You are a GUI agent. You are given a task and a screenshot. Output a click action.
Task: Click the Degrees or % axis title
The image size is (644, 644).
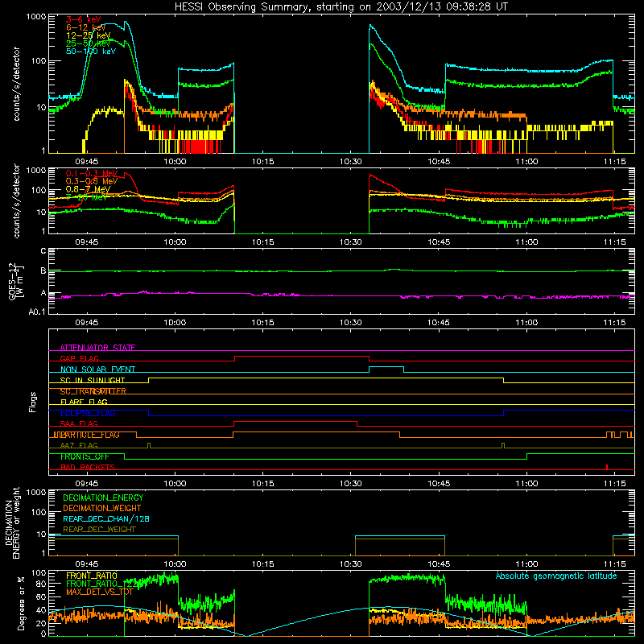click(x=21, y=603)
